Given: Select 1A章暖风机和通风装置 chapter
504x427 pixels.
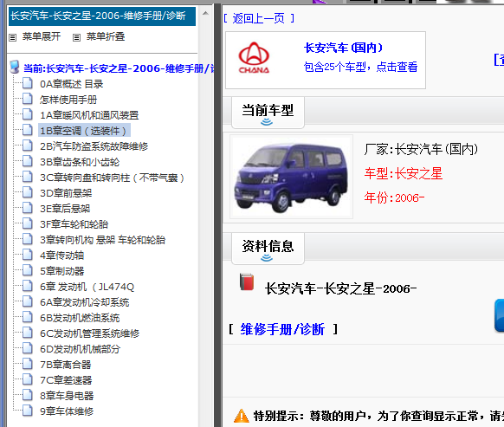Looking at the screenshot, I should [89, 115].
